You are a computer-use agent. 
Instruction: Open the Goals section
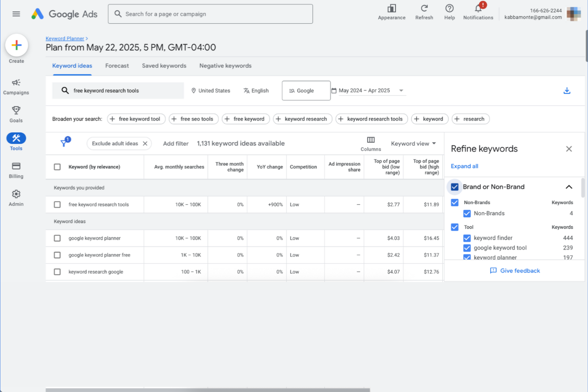(16, 114)
